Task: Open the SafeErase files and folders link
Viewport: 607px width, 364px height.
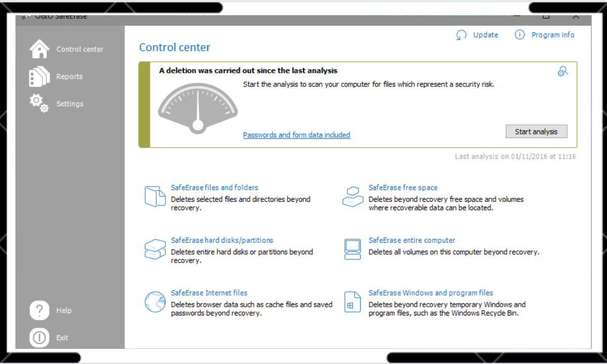Action: click(214, 188)
